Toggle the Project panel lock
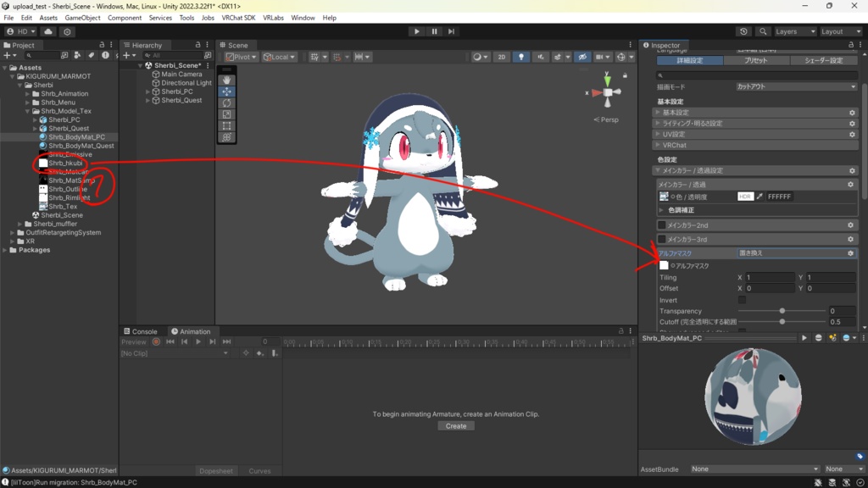This screenshot has height=488, width=868. pos(102,45)
